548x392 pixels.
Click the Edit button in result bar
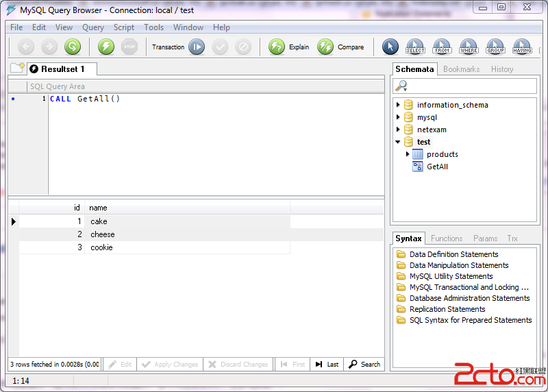(x=120, y=365)
